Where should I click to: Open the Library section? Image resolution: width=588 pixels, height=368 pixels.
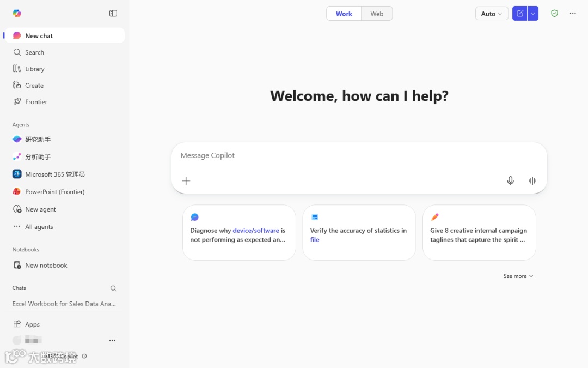tap(65, 69)
